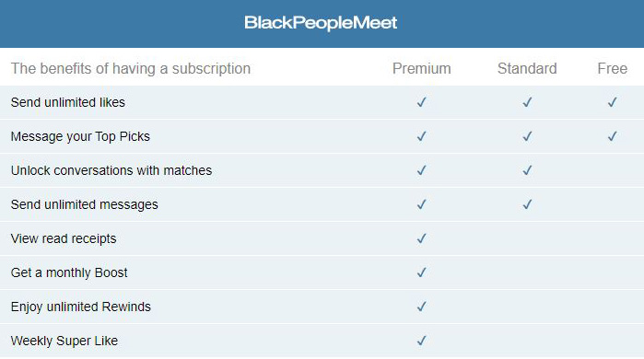This screenshot has height=359, width=644.
Task: Click Standard checkmark for Send unlimited messages
Action: coord(527,204)
